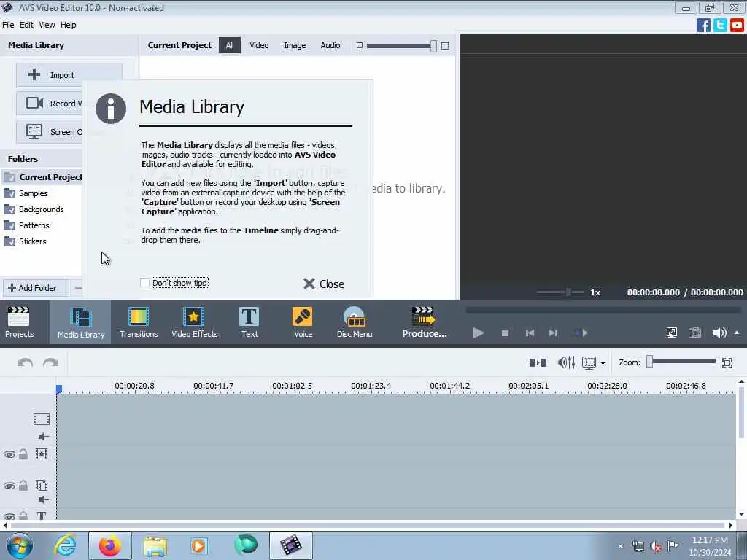
Task: Open the YouTube link icon
Action: [737, 25]
